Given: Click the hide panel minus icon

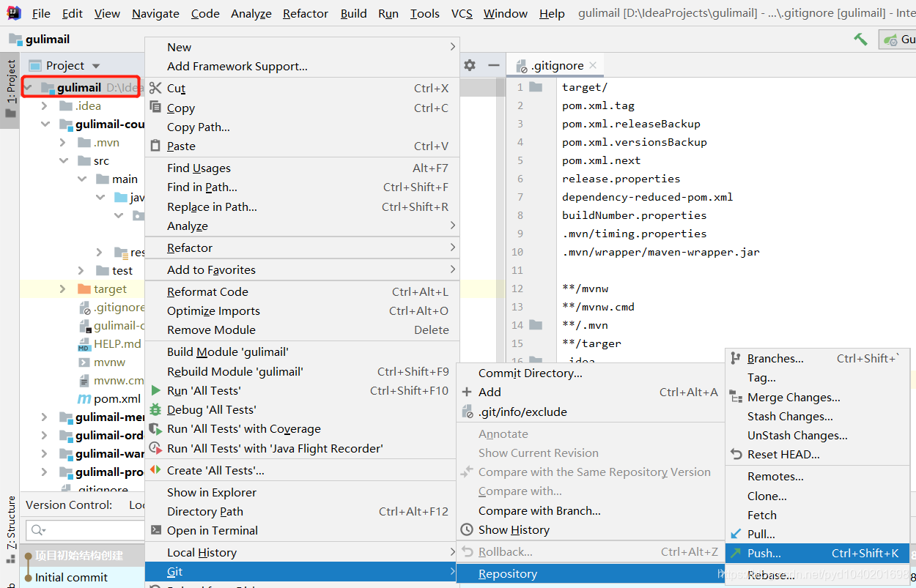Looking at the screenshot, I should pos(495,65).
